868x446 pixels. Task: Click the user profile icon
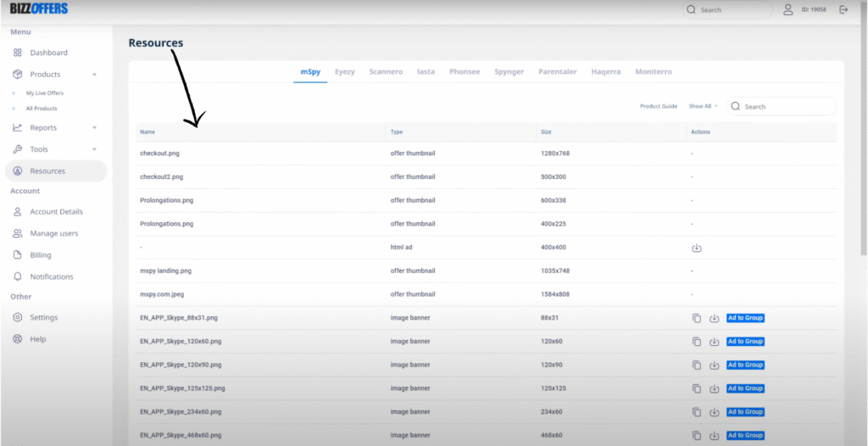[787, 9]
